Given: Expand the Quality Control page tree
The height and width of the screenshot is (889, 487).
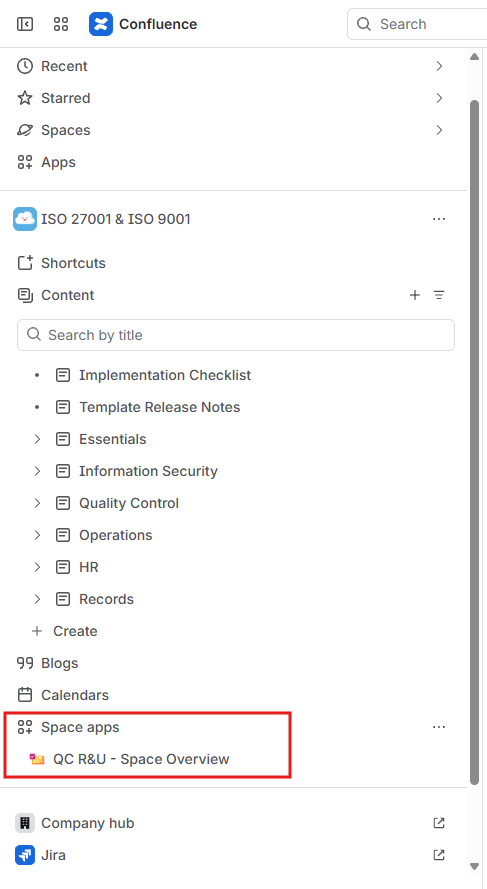Looking at the screenshot, I should click(37, 503).
